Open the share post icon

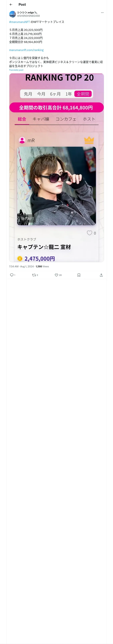click(101, 275)
